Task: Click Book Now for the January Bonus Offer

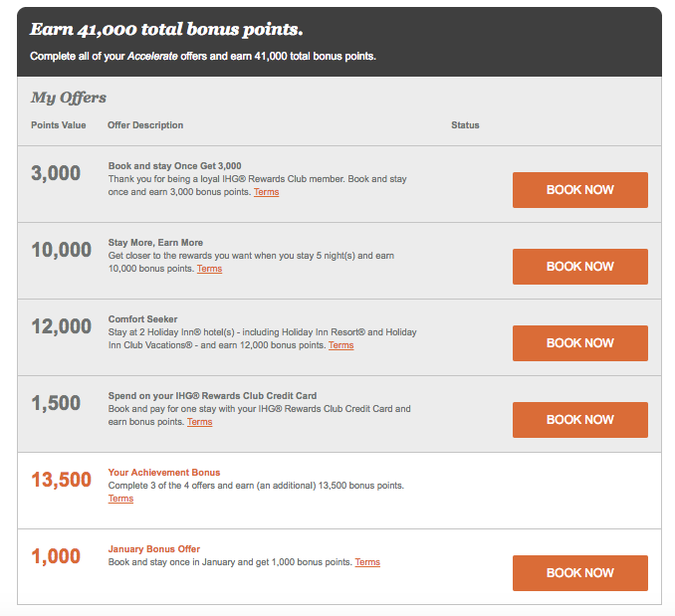Action: tap(579, 572)
